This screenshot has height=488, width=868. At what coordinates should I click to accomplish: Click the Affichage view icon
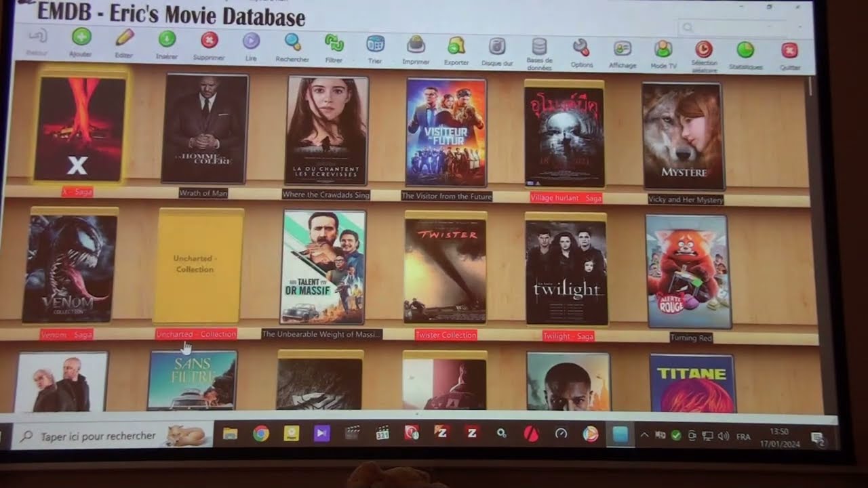click(622, 48)
